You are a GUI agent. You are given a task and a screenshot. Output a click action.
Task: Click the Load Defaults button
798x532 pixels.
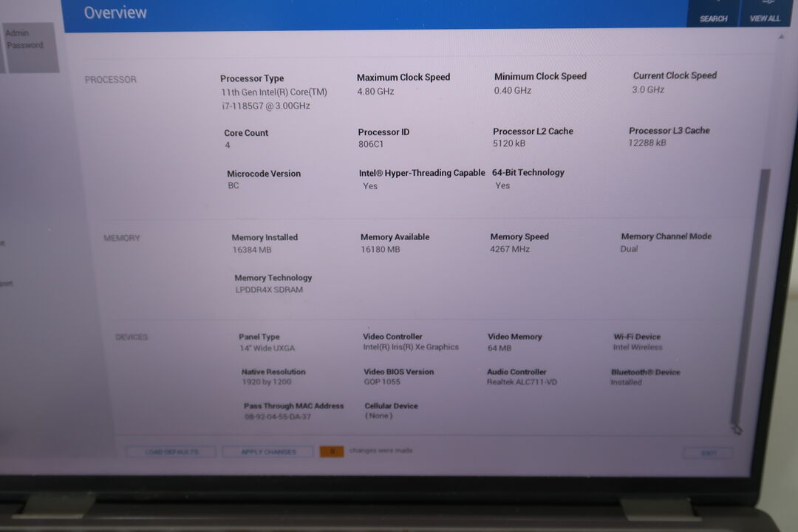(171, 451)
